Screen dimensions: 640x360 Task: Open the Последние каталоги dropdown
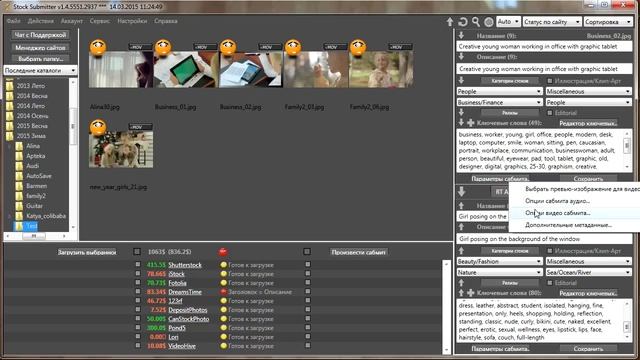(x=40, y=70)
